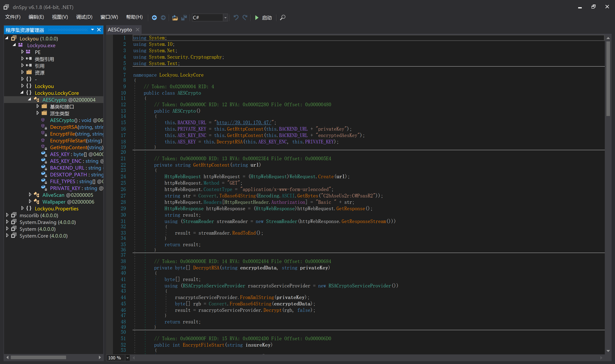Open the 文件(F) menu
615x364 pixels.
pyautogui.click(x=13, y=17)
